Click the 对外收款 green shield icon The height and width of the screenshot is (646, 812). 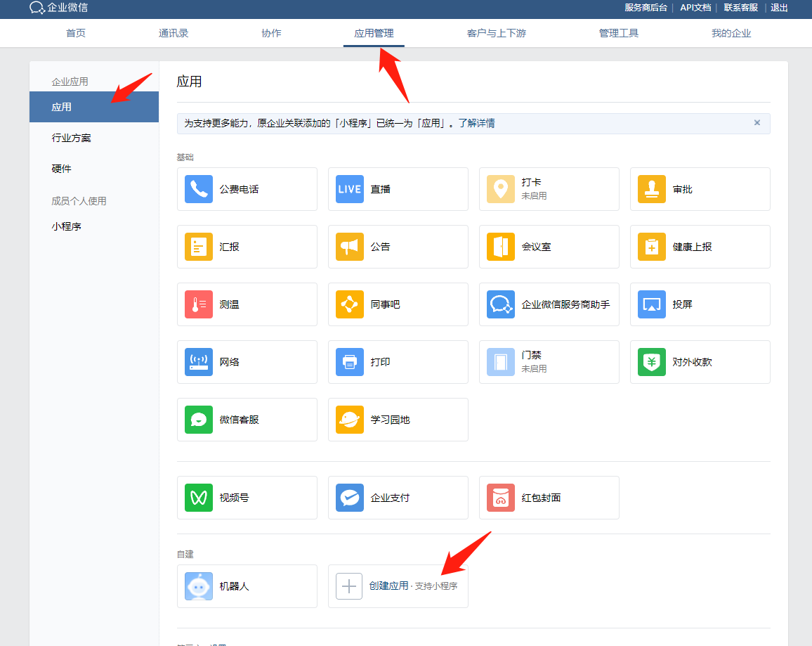[x=652, y=362]
